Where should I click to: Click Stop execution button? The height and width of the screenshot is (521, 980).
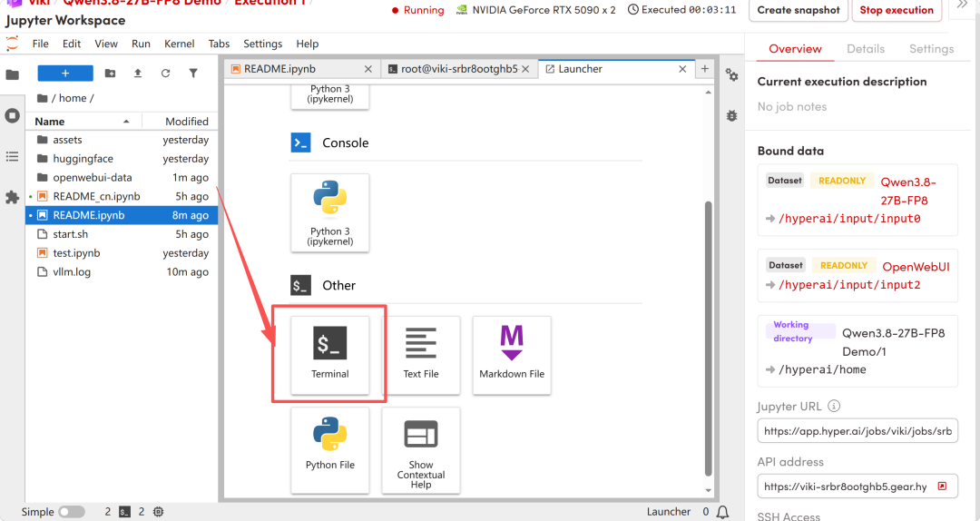coord(897,10)
